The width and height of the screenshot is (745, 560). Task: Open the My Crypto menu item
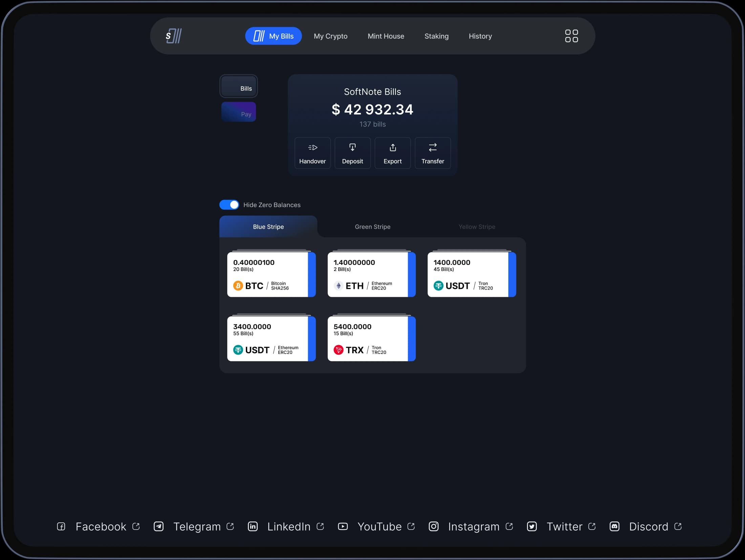pyautogui.click(x=331, y=36)
